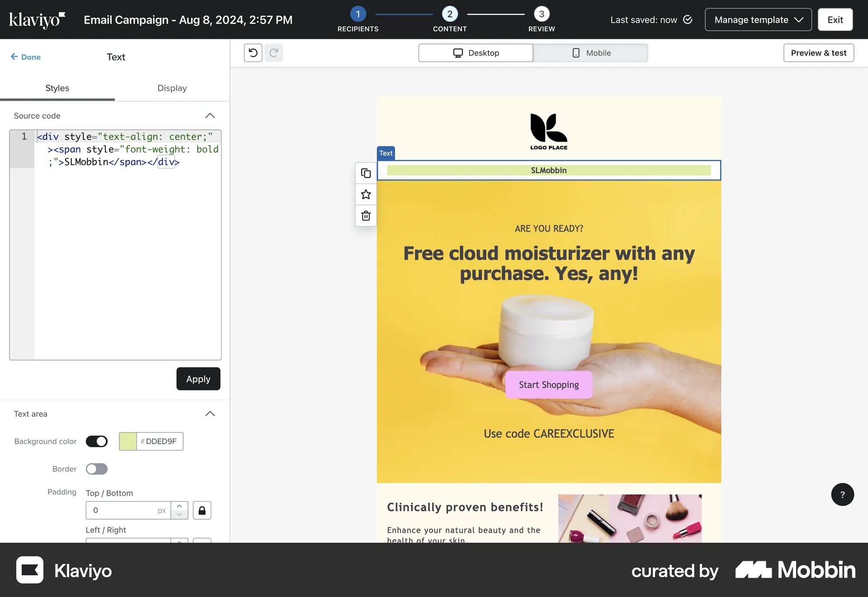The image size is (868, 597).
Task: Undo the last change
Action: (252, 52)
